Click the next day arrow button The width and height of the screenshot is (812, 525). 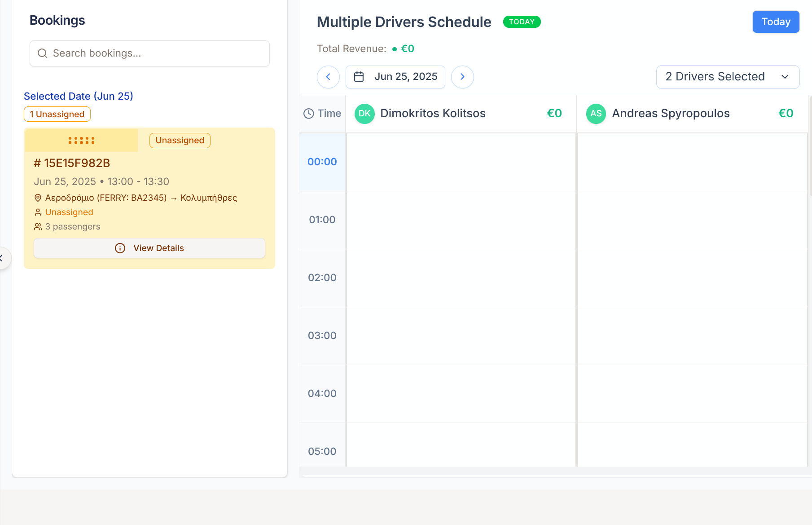coord(462,77)
